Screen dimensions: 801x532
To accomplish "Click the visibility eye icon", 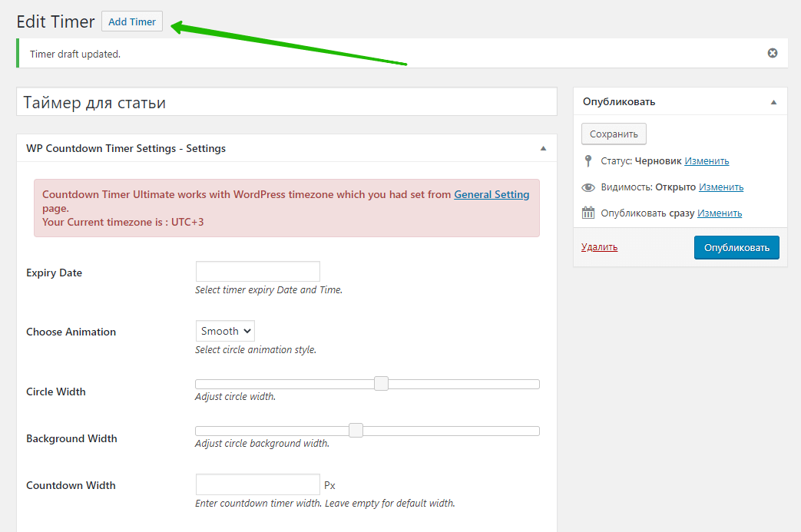I will tap(588, 187).
